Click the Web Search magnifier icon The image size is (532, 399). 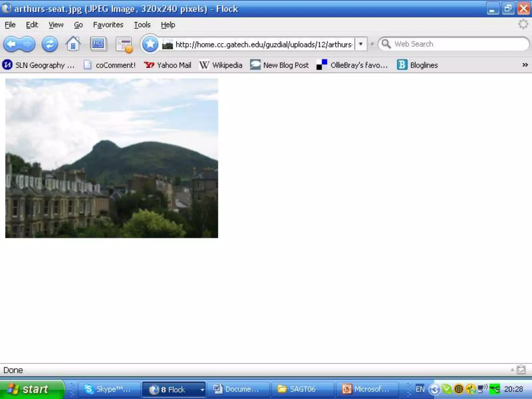386,44
